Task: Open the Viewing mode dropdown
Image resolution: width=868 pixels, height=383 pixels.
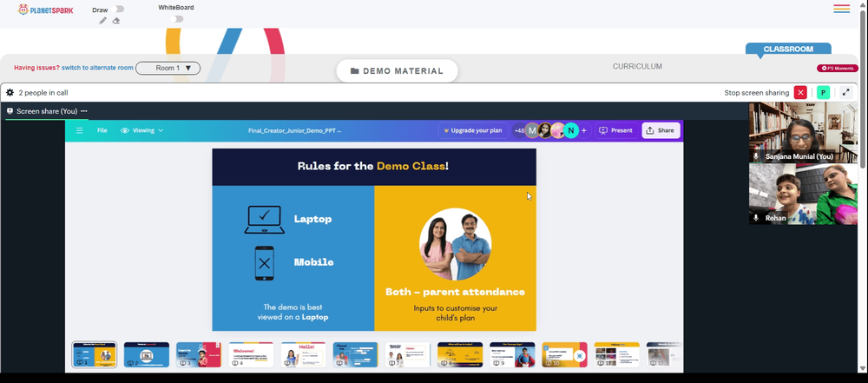Action: [142, 130]
